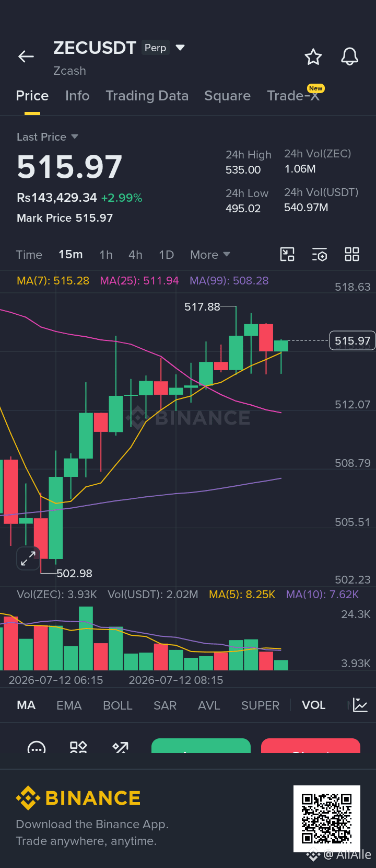Tap the volume MA(5): 8.25K label
Image resolution: width=376 pixels, height=868 pixels.
tap(242, 595)
